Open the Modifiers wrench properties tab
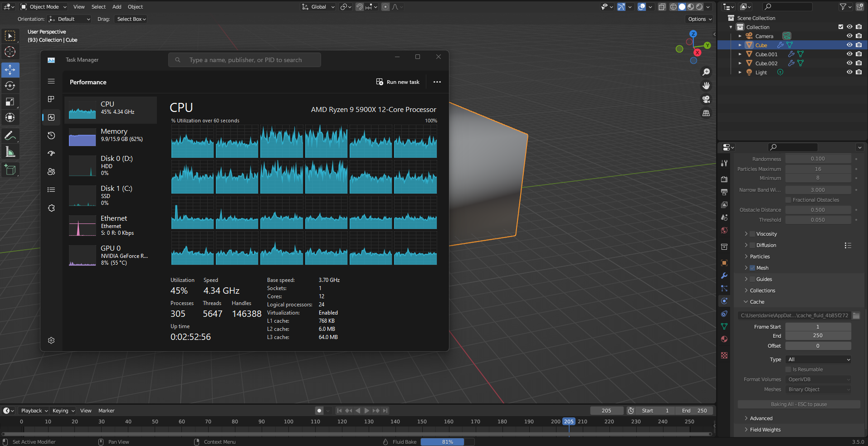 click(724, 276)
